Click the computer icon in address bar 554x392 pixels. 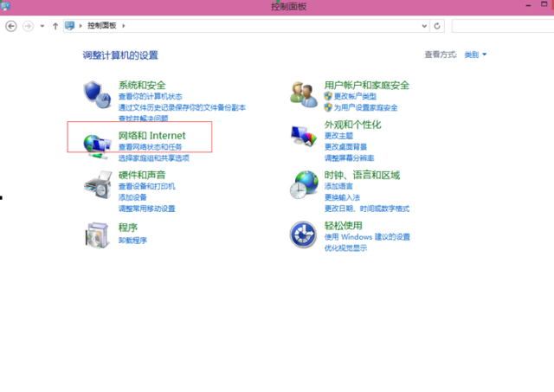(69, 26)
